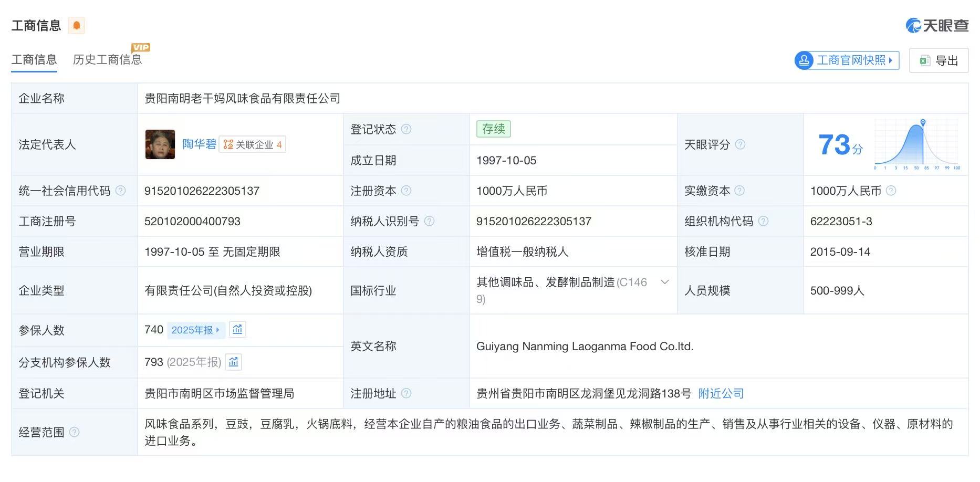980x482 pixels.
Task: Click help icon next to 纳税人识别号
Action: tap(429, 221)
